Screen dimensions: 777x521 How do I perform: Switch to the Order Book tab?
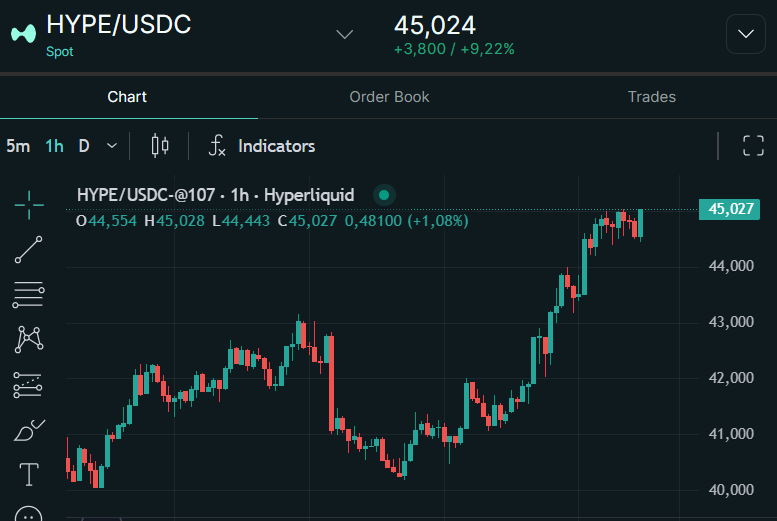pyautogui.click(x=389, y=97)
